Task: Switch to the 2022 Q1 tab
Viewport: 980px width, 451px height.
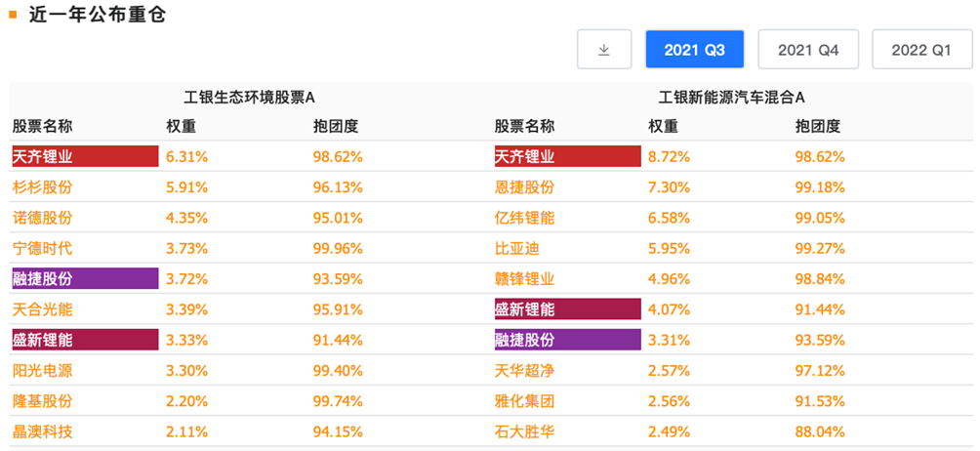Action: click(920, 50)
